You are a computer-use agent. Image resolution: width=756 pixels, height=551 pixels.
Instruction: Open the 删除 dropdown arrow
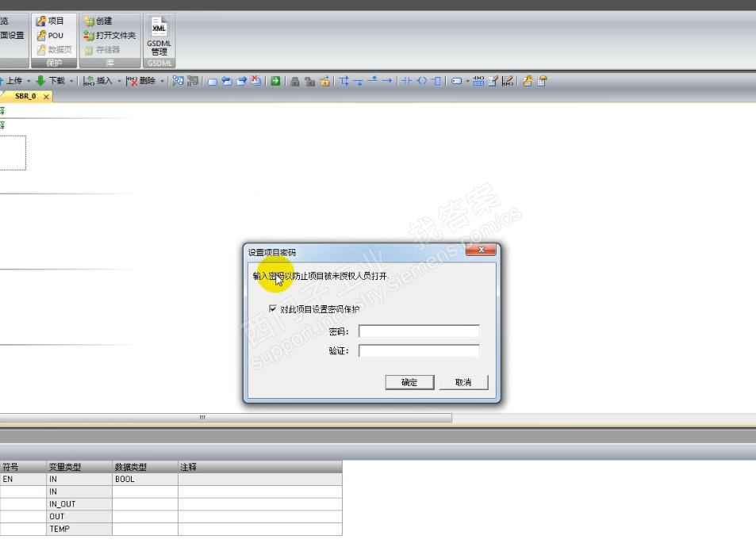pos(162,81)
